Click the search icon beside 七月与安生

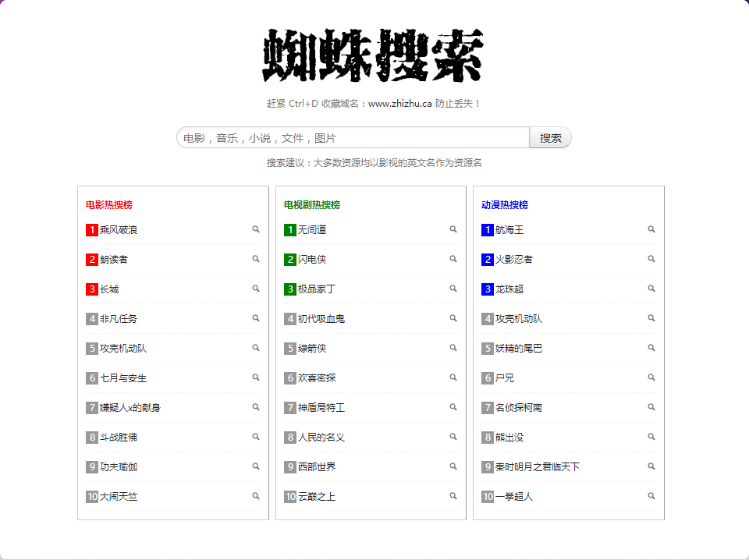(x=255, y=377)
